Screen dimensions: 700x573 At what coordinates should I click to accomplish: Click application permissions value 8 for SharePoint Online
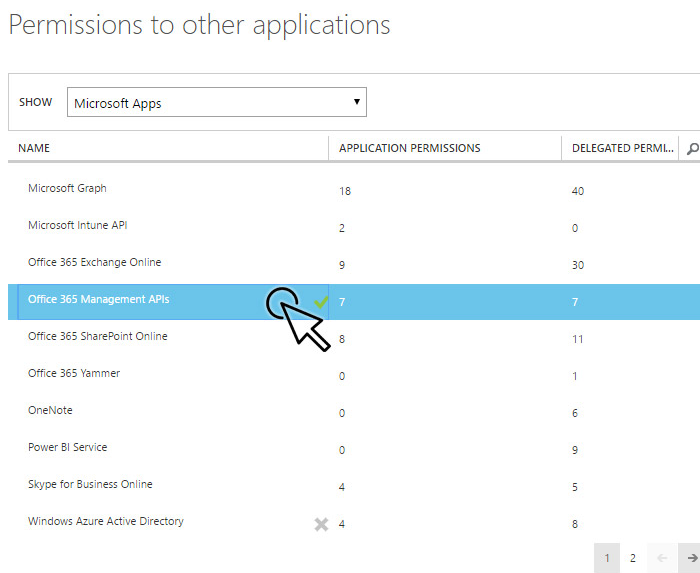tap(342, 340)
